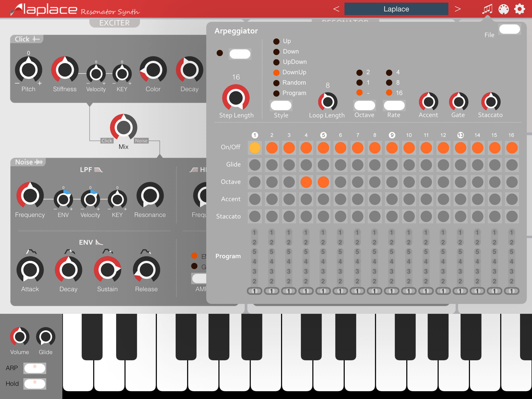Toggle the Hold switch
The height and width of the screenshot is (399, 532).
pyautogui.click(x=35, y=384)
